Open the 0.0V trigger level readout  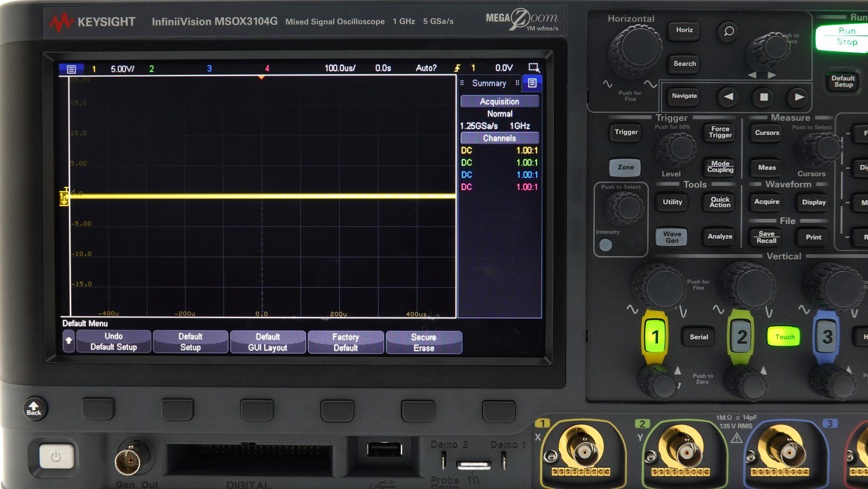(x=504, y=68)
